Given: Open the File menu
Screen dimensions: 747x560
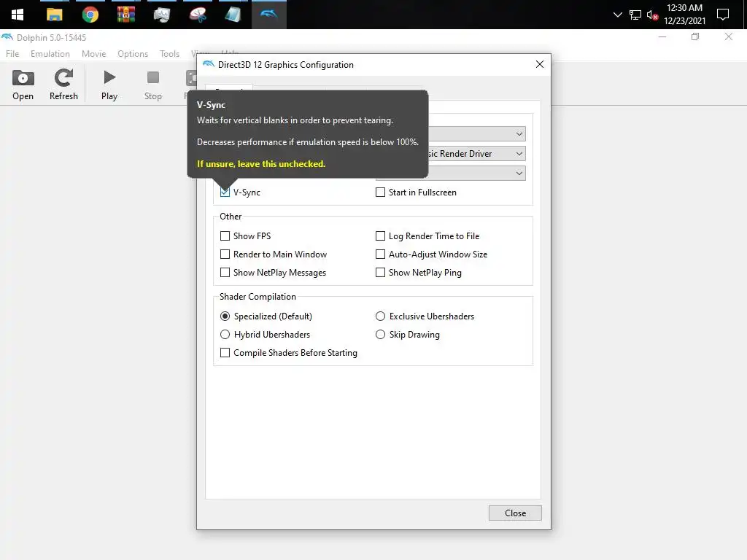Looking at the screenshot, I should 12,54.
